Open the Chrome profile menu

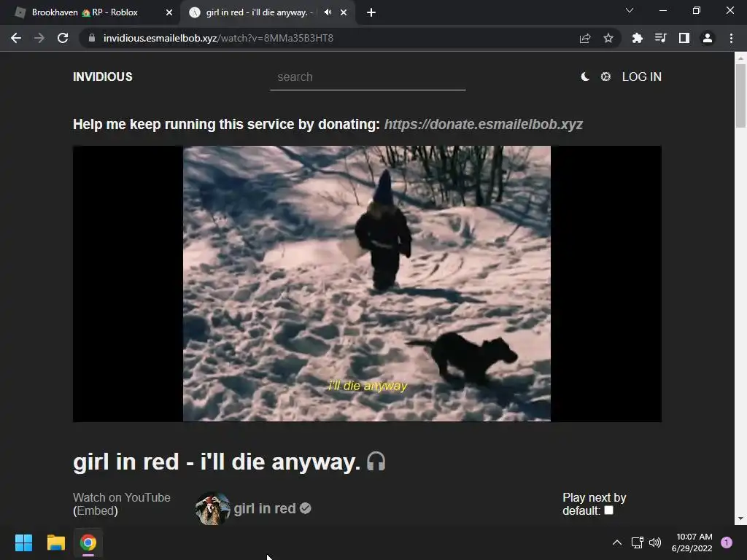[708, 38]
